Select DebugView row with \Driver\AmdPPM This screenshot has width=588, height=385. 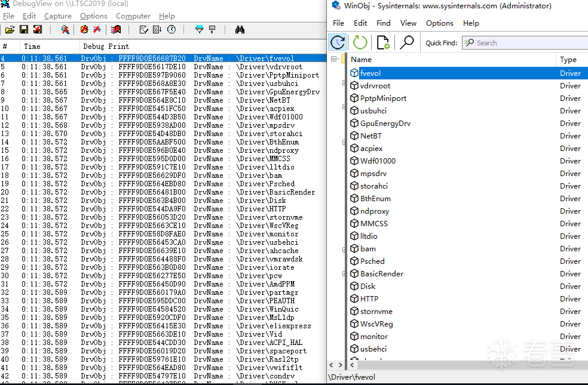pos(163,284)
